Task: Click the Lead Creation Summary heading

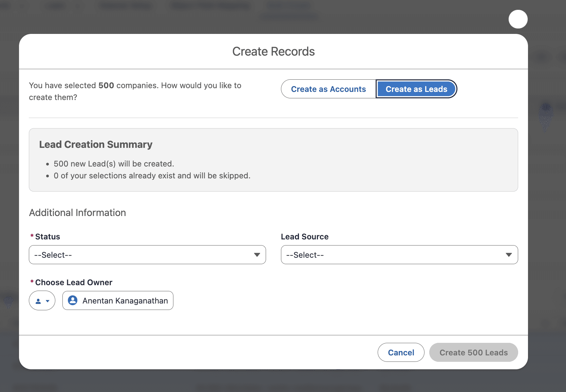Action: click(x=96, y=144)
